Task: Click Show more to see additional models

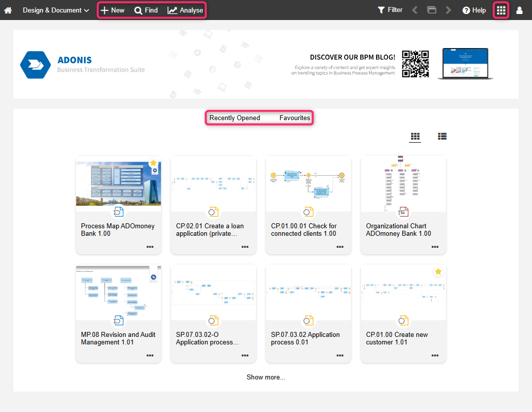Action: click(265, 377)
